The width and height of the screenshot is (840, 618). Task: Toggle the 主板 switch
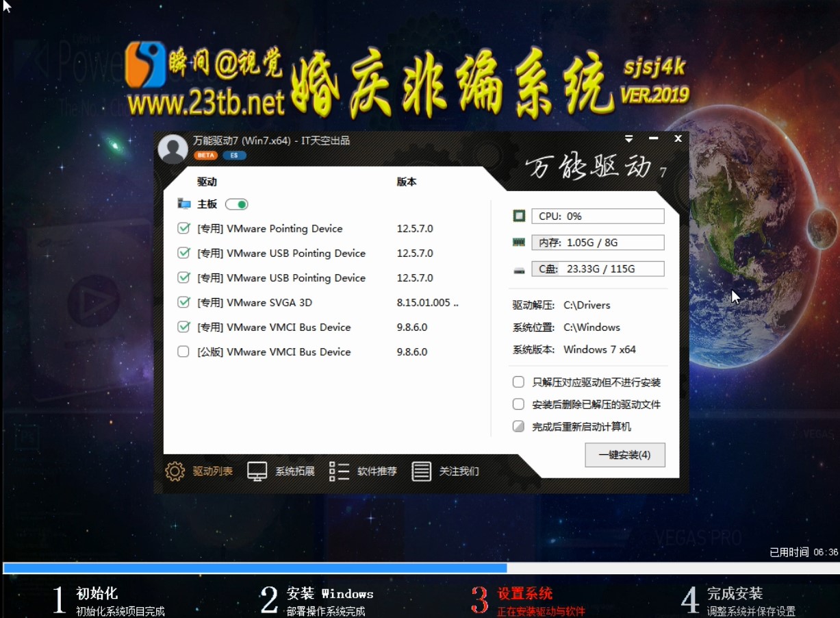(237, 204)
